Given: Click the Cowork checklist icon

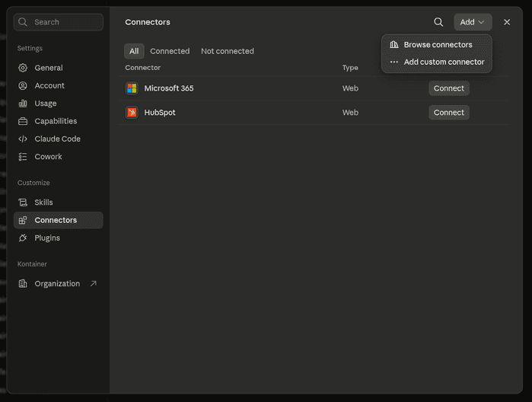Looking at the screenshot, I should click(x=23, y=157).
